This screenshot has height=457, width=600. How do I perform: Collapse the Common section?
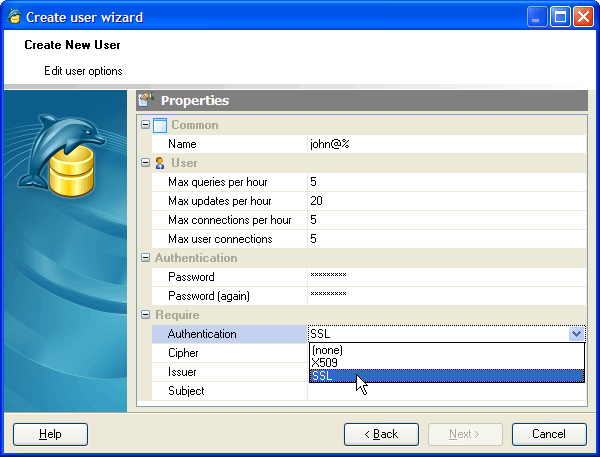pyautogui.click(x=145, y=124)
